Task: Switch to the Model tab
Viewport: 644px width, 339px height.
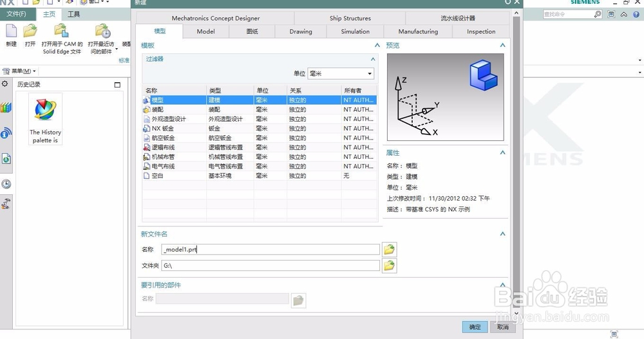Action: (206, 31)
